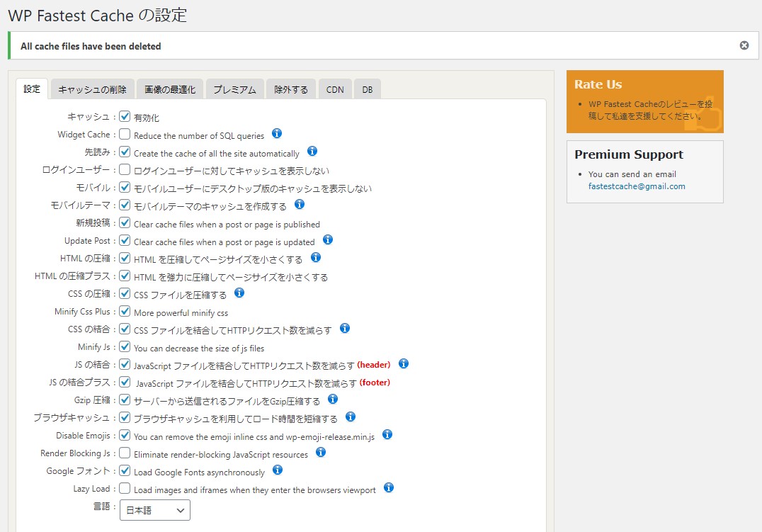Open the 言語 language dropdown
Viewport: 762px width, 532px height.
155,510
